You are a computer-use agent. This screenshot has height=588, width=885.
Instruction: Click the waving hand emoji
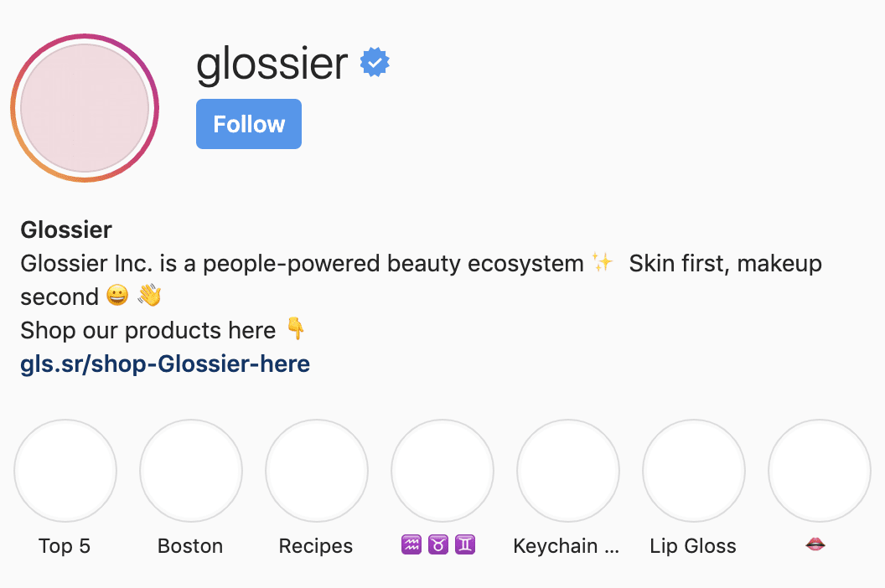[149, 295]
